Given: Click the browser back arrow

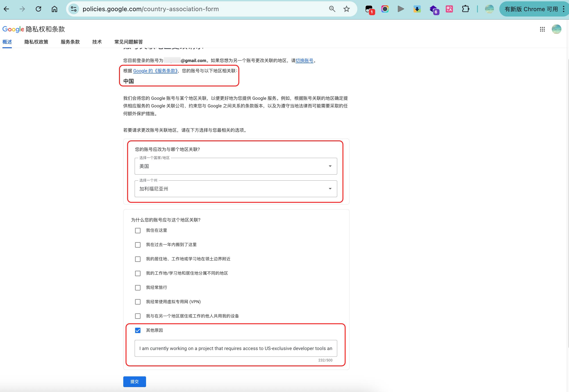Looking at the screenshot, I should [x=7, y=9].
